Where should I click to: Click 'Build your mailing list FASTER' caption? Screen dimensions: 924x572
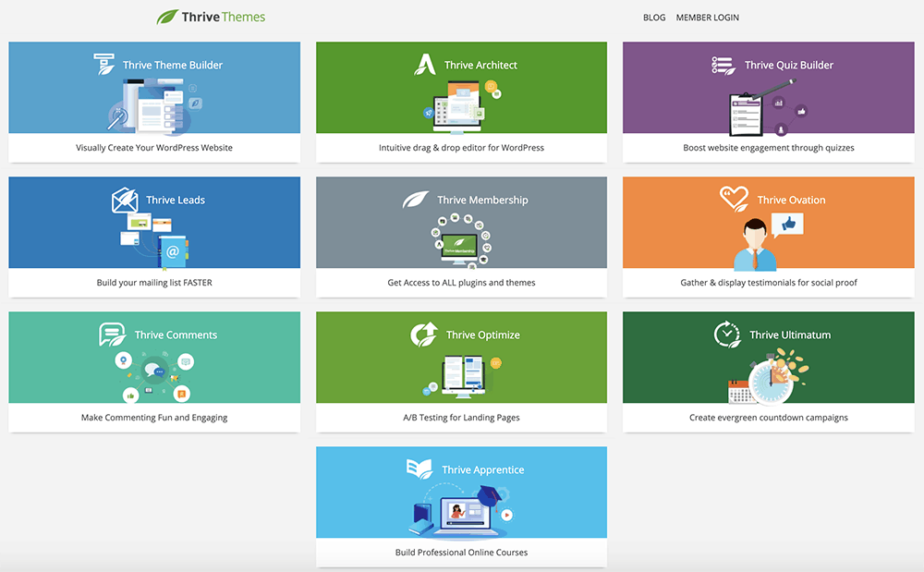coord(154,283)
